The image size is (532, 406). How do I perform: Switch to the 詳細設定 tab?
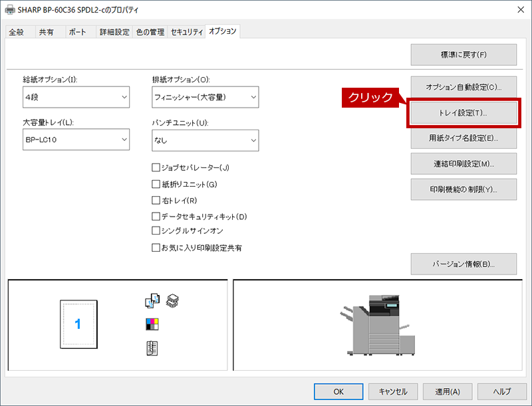tap(114, 32)
